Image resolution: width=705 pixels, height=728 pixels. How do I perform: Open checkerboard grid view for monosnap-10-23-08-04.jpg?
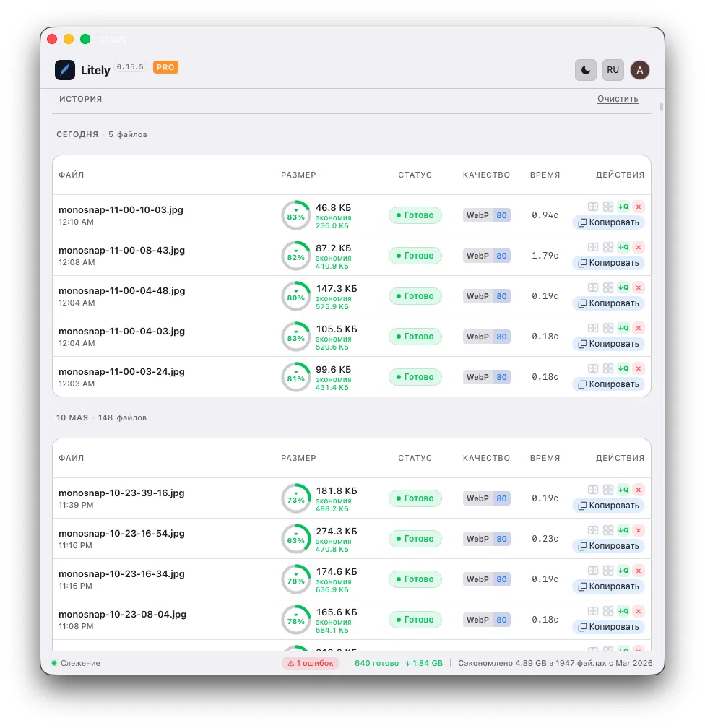click(x=608, y=610)
